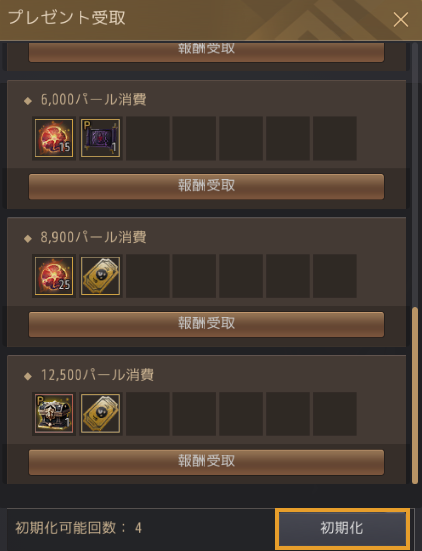The image size is (422, 551).
Task: Claim reward for 6,000 pearl consumption
Action: [x=206, y=186]
